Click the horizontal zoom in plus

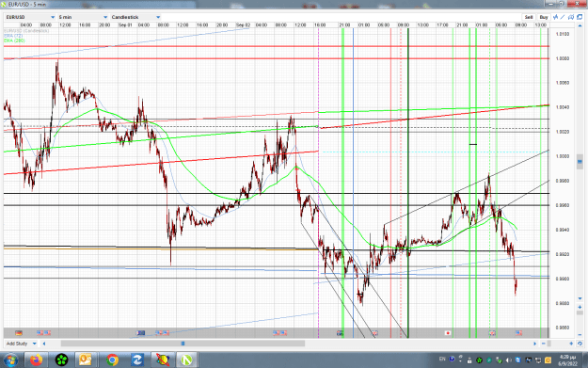tap(571, 344)
